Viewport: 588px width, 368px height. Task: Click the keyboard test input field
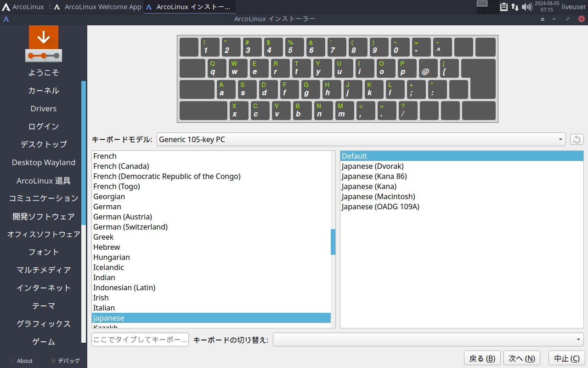[140, 340]
